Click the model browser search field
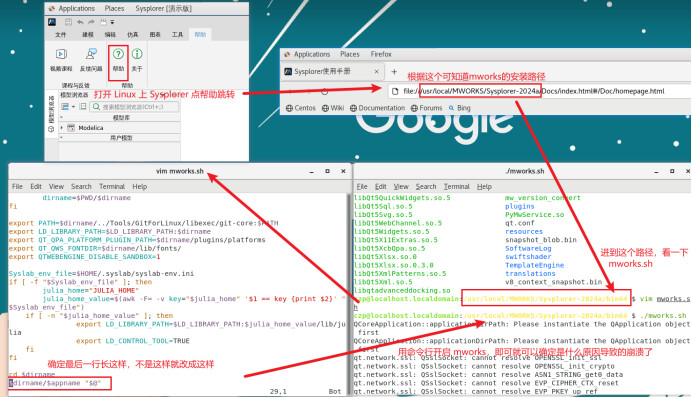Image resolution: width=692 pixels, height=398 pixels. pos(134,107)
